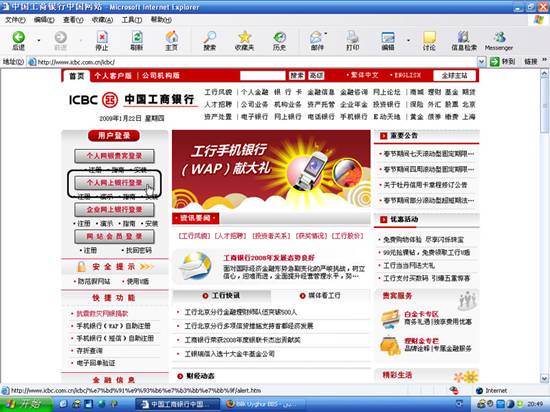550x412 pixels.
Task: Click the envelope news icon
Action: click(x=195, y=266)
